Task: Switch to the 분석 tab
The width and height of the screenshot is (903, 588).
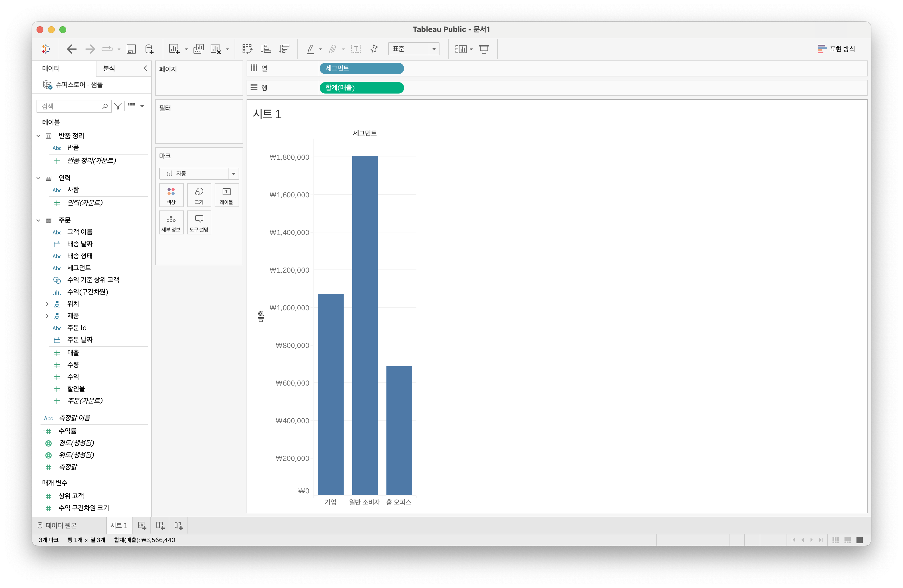Action: (x=109, y=68)
